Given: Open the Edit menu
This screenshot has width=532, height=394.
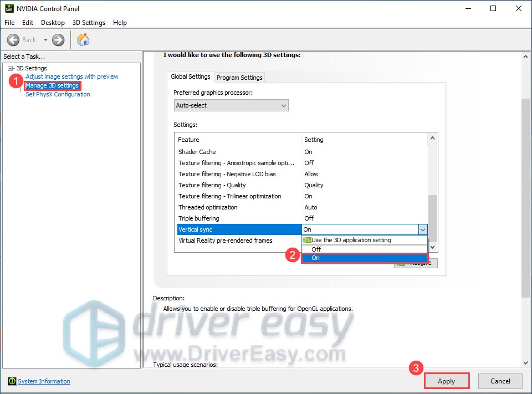Looking at the screenshot, I should [28, 22].
